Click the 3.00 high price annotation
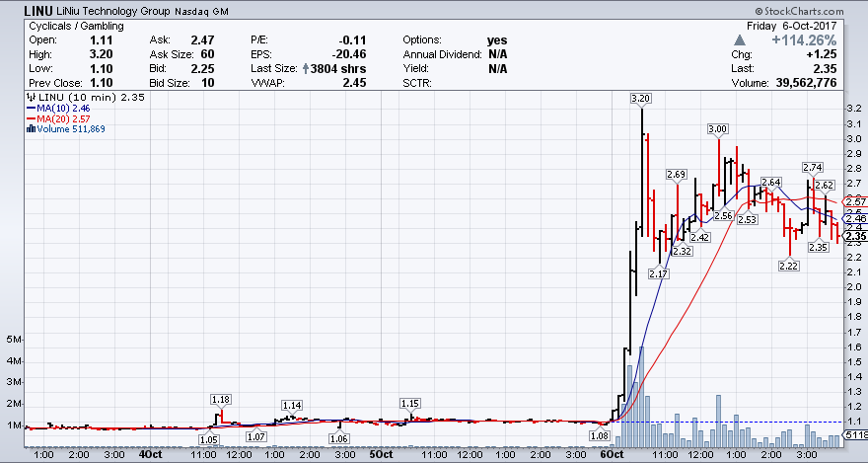Screen dimensions: 868x463 (718, 129)
